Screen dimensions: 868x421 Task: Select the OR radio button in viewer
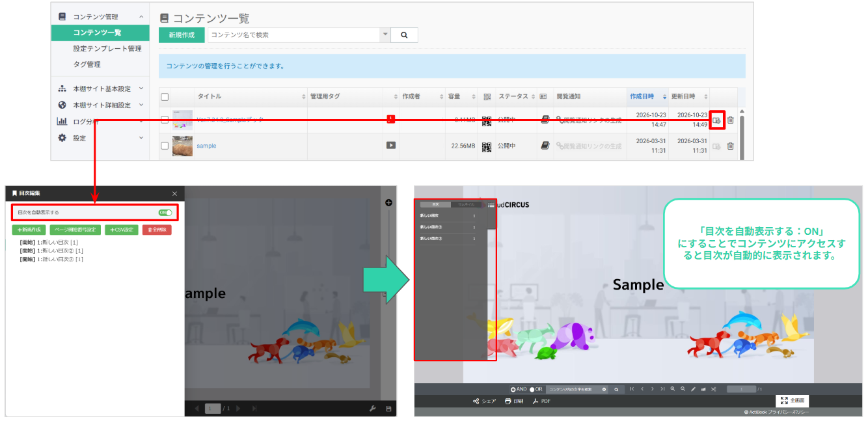coord(532,389)
